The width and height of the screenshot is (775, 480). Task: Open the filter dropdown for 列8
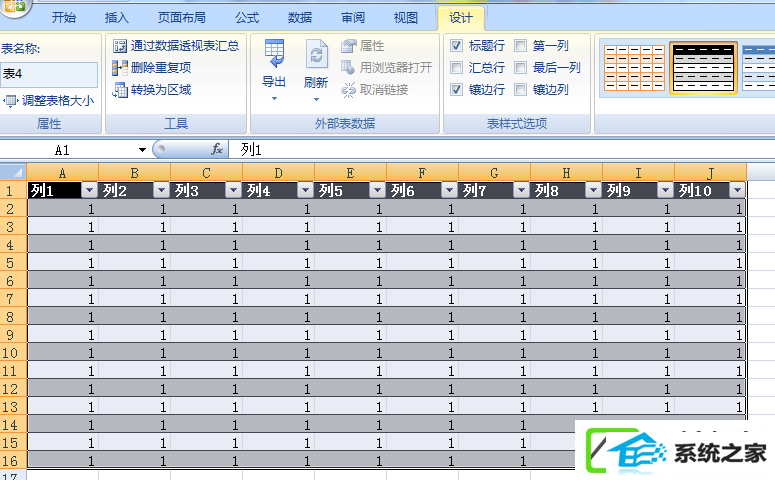tap(593, 190)
